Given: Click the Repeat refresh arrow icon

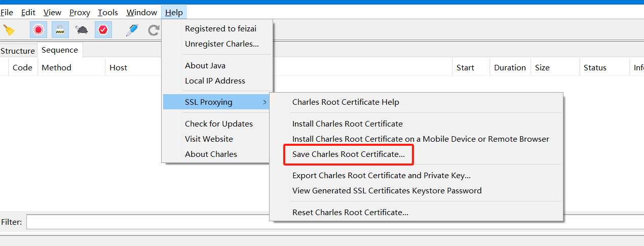Looking at the screenshot, I should [154, 30].
